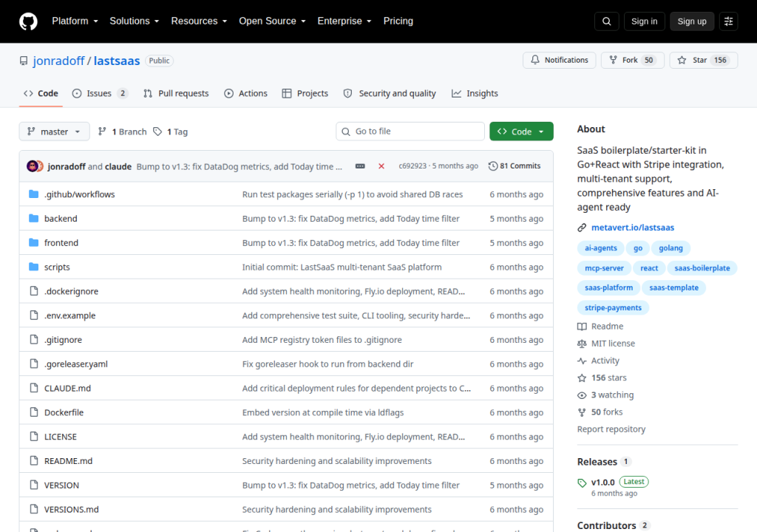Click the bell icon in Notifications
The width and height of the screenshot is (757, 532).
tap(535, 60)
